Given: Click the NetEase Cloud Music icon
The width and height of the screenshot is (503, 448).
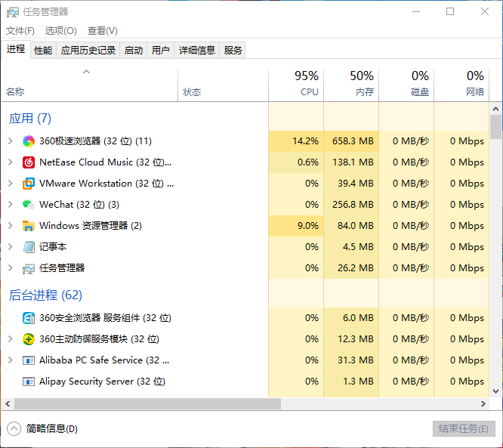Looking at the screenshot, I should point(29,162).
